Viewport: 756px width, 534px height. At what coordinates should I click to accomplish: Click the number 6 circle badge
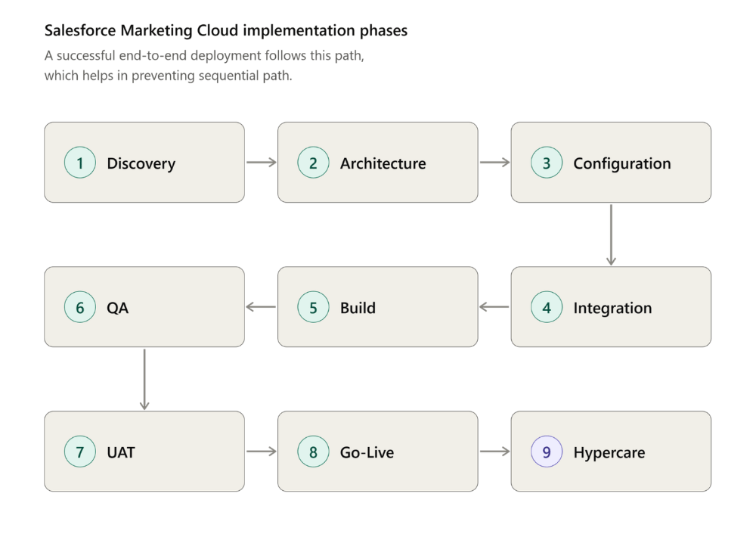click(80, 307)
